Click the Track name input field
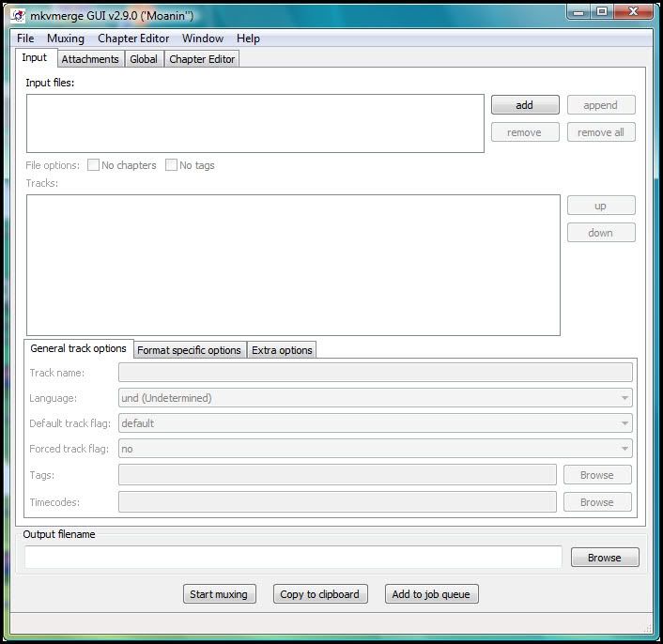This screenshot has height=644, width=663. click(x=376, y=373)
